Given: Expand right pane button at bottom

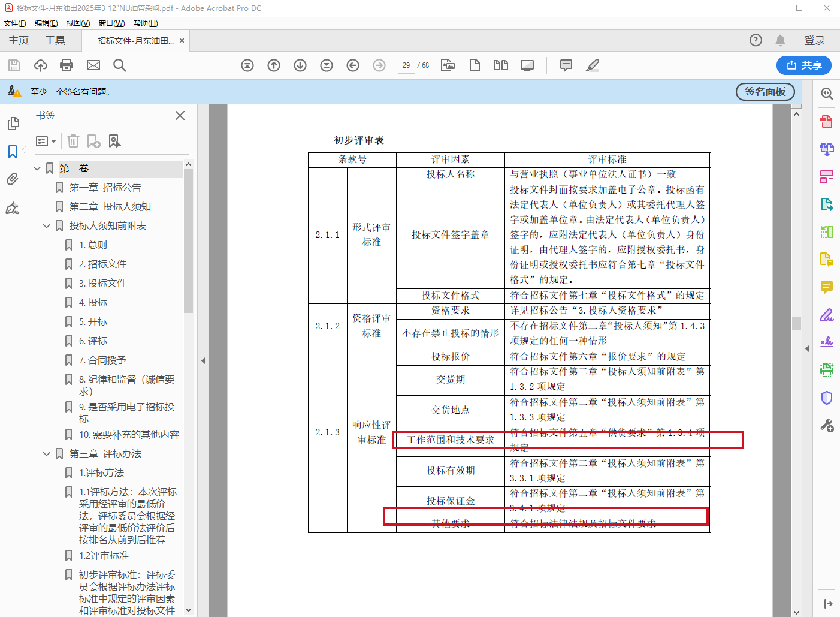Looking at the screenshot, I should coord(828,604).
